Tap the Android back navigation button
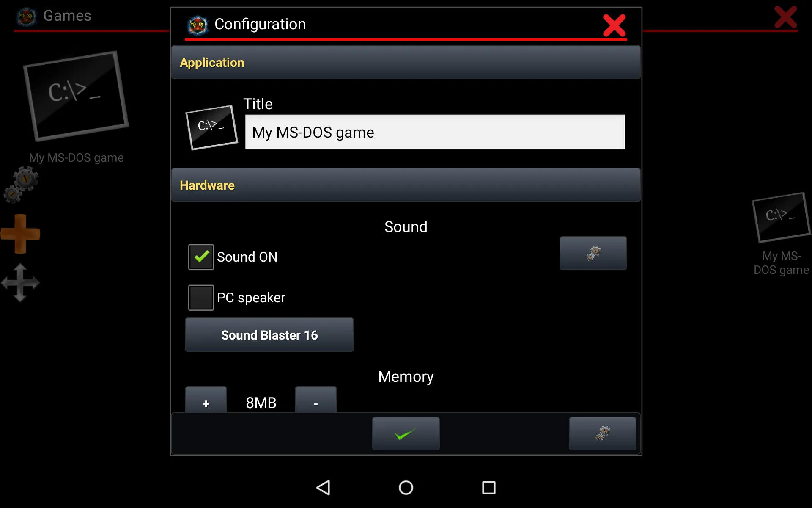 pos(323,488)
